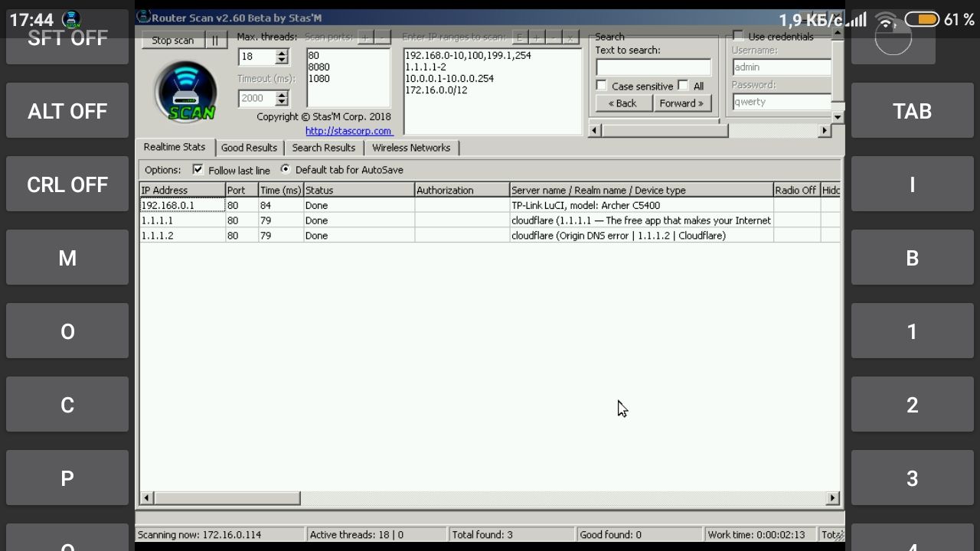Toggle the ALT OFF key
The height and width of the screenshot is (551, 980).
tap(67, 111)
